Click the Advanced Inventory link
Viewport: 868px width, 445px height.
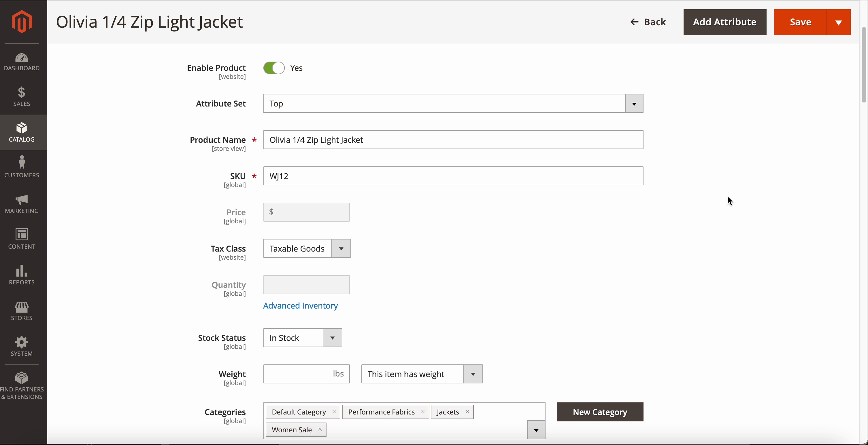tap(300, 306)
